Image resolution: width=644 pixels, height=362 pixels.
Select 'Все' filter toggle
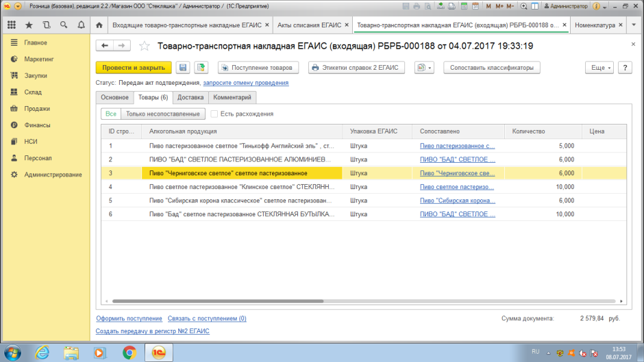(x=111, y=114)
